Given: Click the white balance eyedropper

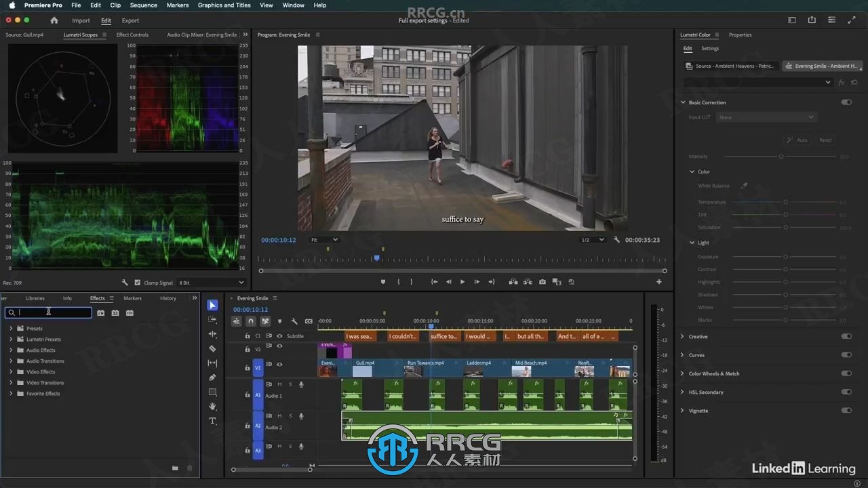Looking at the screenshot, I should (x=744, y=186).
